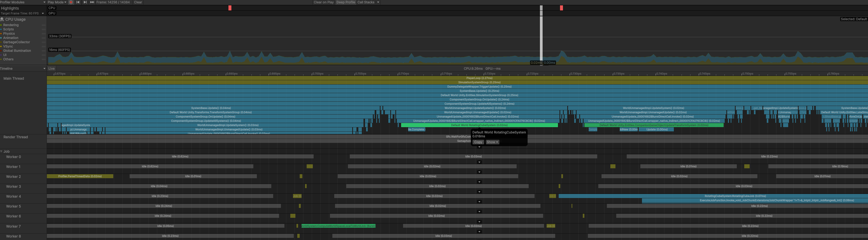The image size is (868, 240).
Task: Expand the Worker 0 thread row arrow
Action: pyautogui.click(x=479, y=162)
